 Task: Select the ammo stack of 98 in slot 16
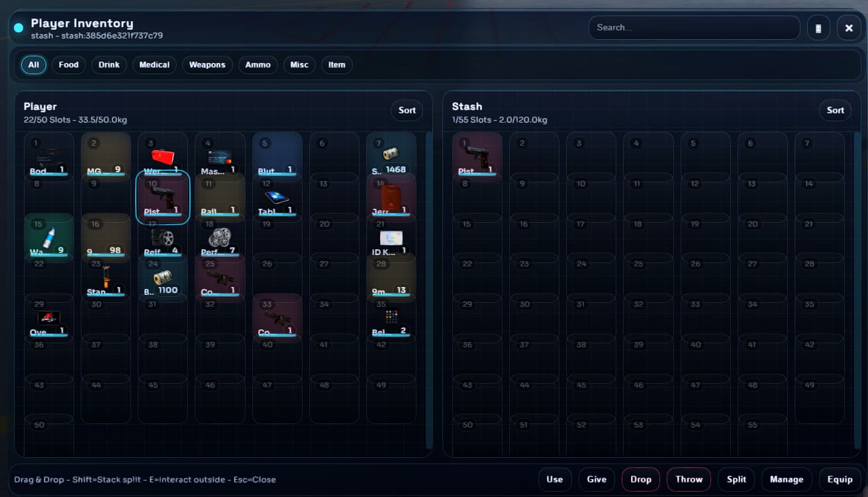pos(106,237)
